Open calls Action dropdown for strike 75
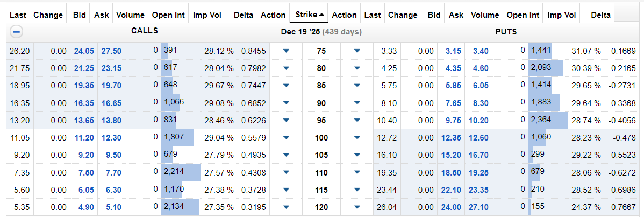 coord(287,51)
